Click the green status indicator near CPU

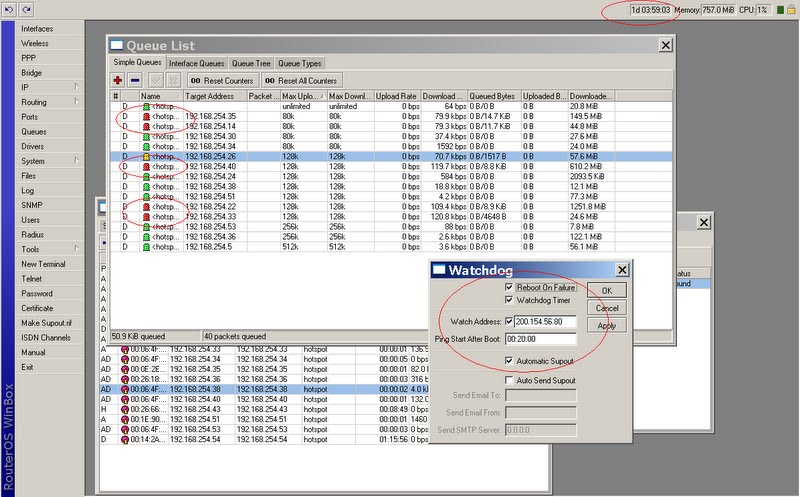780,10
